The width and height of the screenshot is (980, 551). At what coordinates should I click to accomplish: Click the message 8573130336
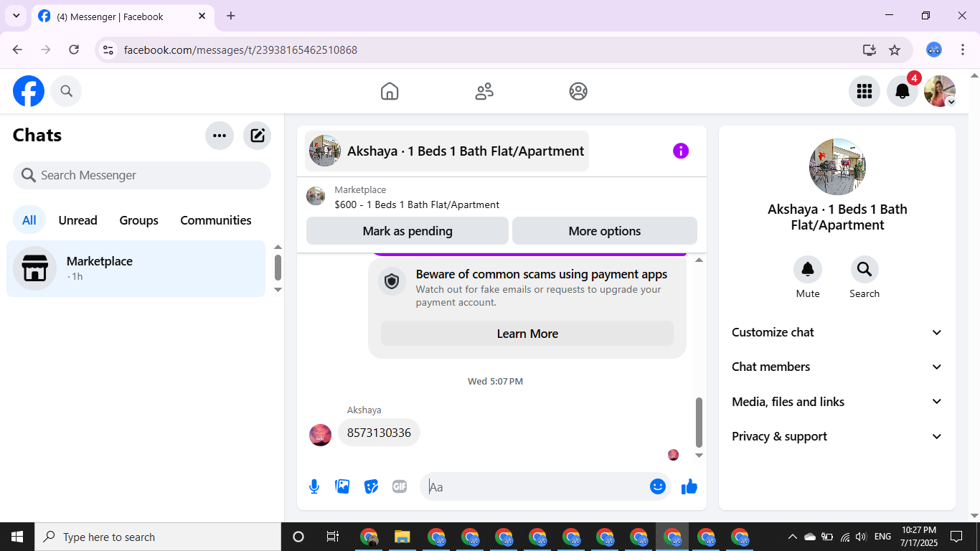[379, 433]
